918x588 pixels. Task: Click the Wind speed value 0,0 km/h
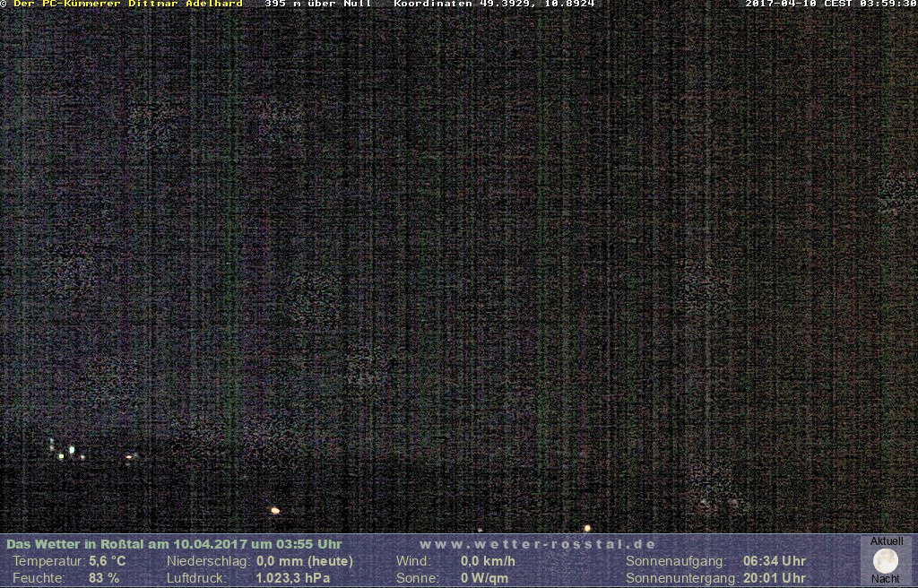pyautogui.click(x=488, y=561)
